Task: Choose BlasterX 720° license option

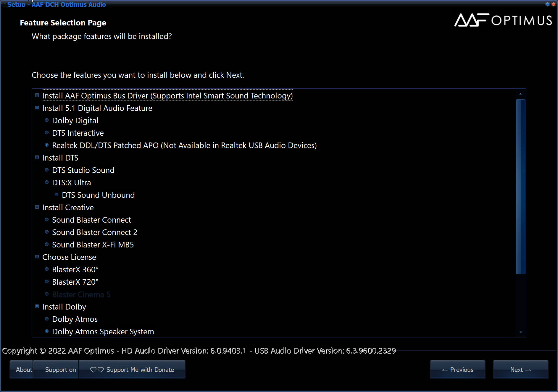Action: click(x=47, y=281)
